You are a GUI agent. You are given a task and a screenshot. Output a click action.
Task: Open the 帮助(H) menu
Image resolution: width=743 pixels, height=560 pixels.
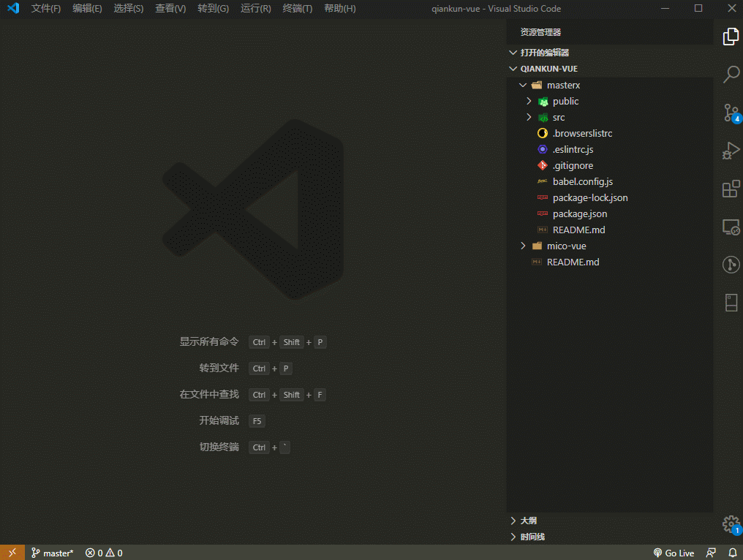(340, 9)
